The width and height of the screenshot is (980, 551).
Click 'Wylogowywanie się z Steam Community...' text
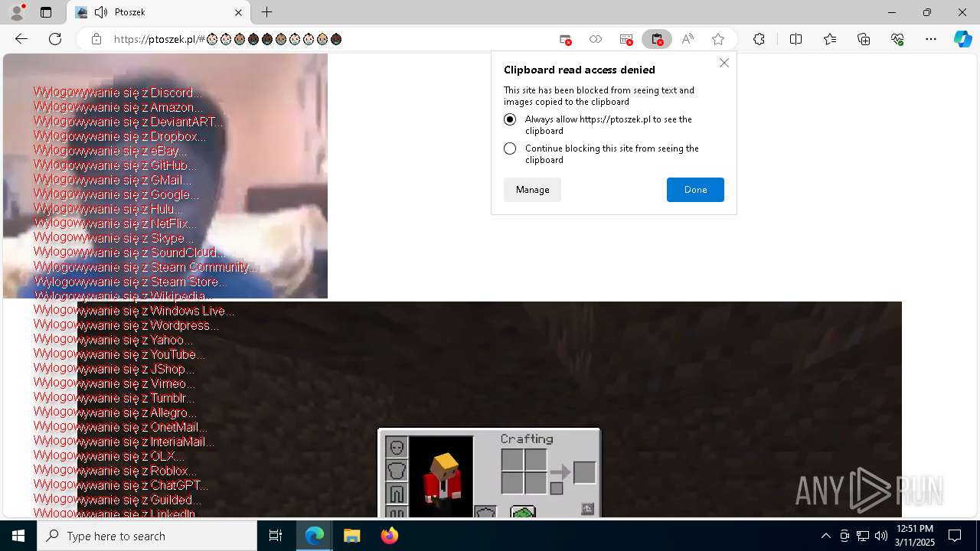tap(145, 267)
